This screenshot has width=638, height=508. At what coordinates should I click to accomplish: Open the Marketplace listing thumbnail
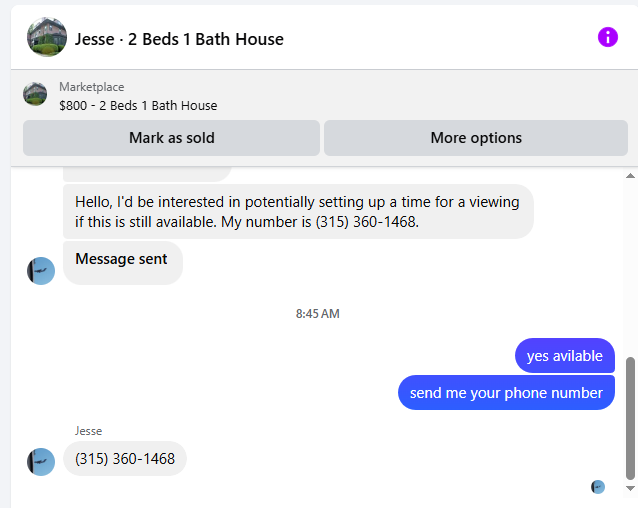coord(35,94)
